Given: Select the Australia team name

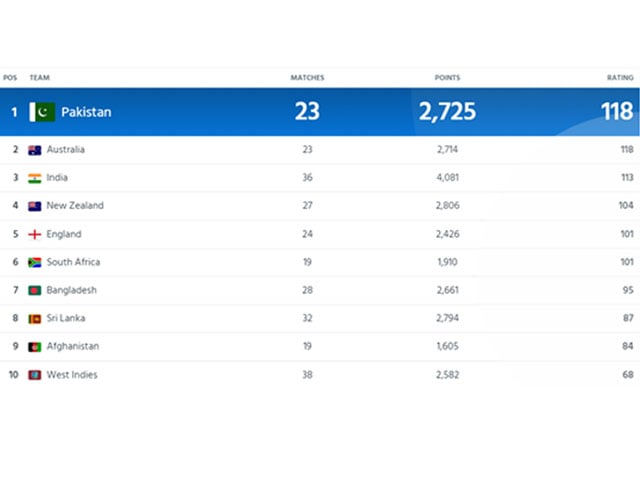Looking at the screenshot, I should pyautogui.click(x=66, y=149).
